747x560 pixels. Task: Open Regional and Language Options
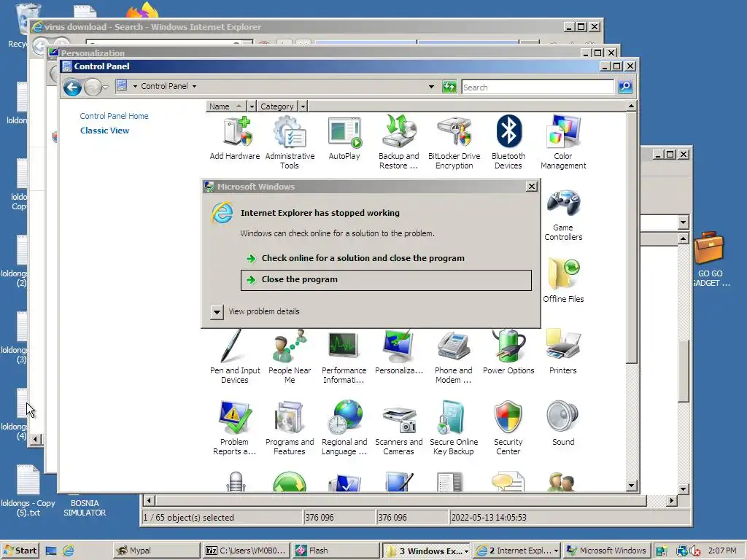pos(344,427)
